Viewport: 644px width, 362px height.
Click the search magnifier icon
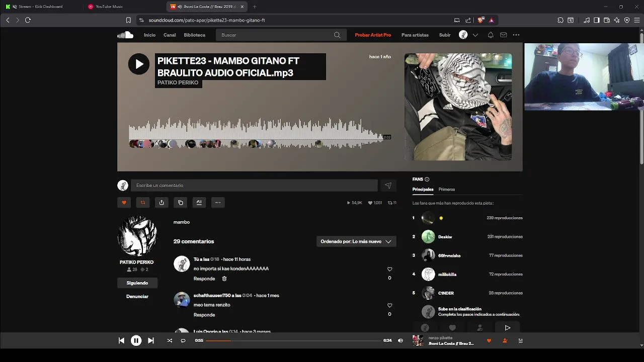click(337, 35)
